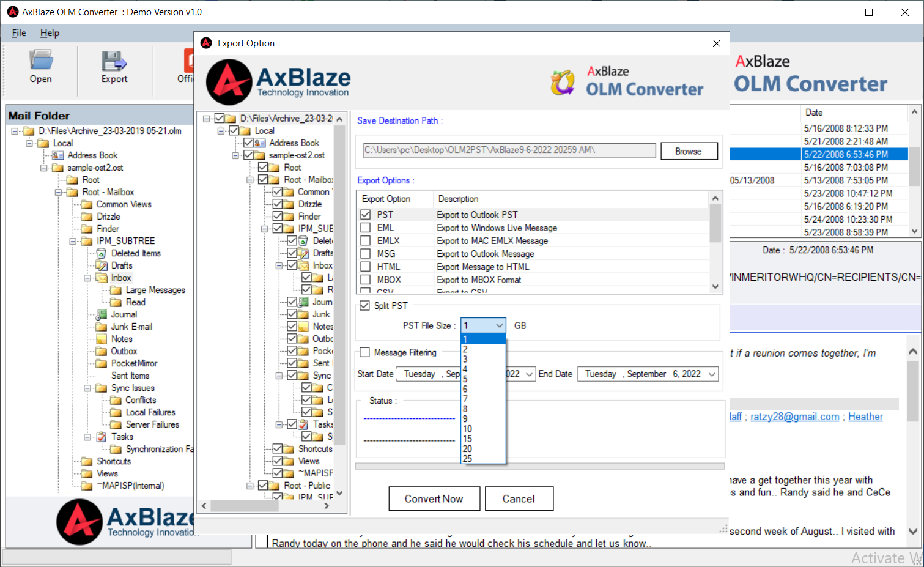Check EML export option checkbox
The width and height of the screenshot is (924, 567).
pyautogui.click(x=366, y=228)
